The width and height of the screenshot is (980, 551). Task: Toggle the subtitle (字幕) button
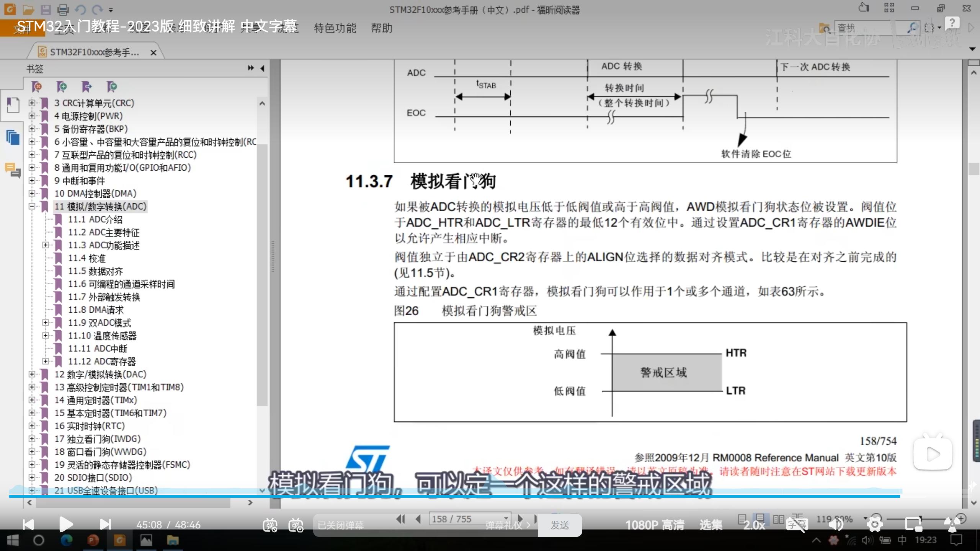click(797, 525)
